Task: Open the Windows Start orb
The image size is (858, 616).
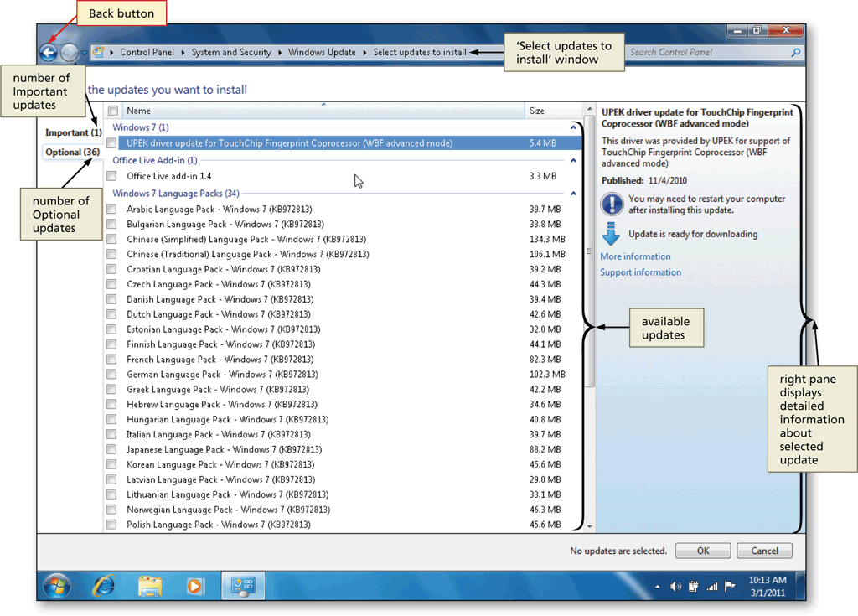Action: (57, 586)
